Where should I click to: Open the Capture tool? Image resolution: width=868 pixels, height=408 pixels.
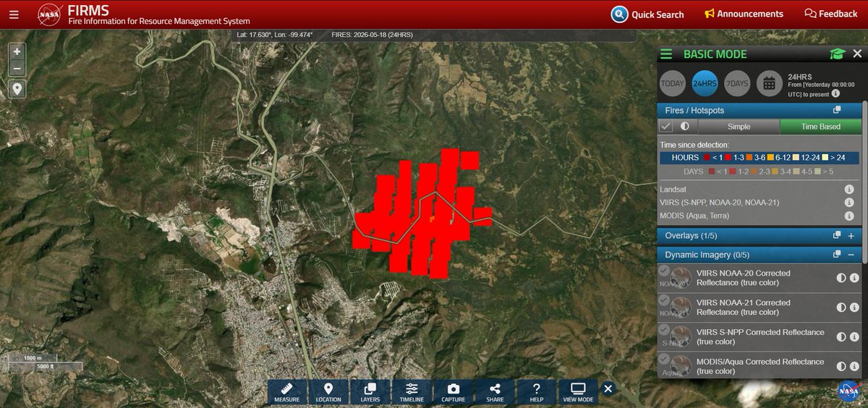[454, 392]
